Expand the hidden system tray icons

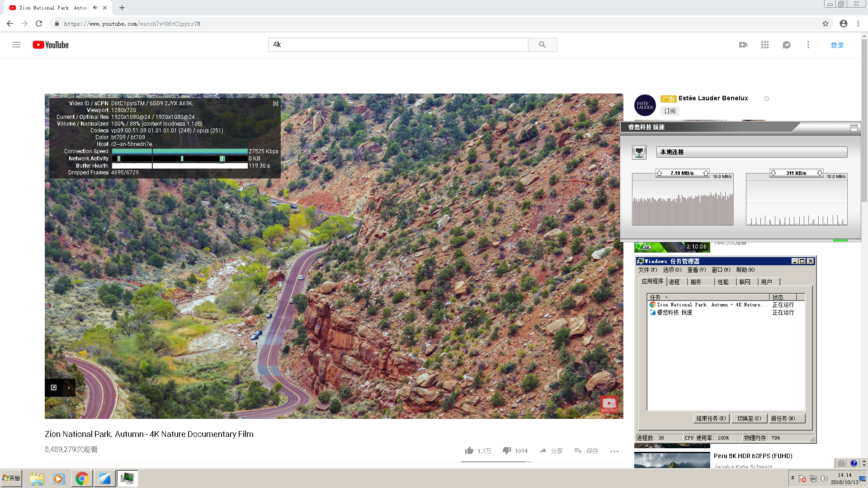coord(793,478)
